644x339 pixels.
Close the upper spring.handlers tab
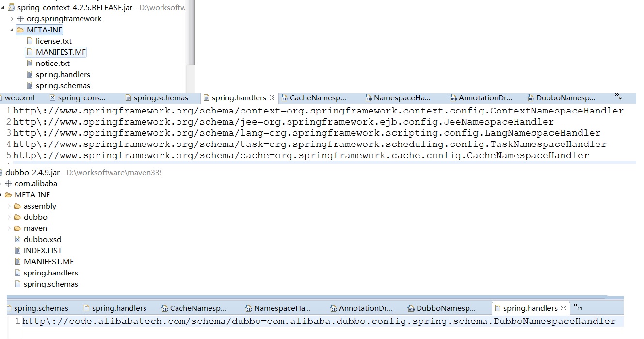coord(272,98)
